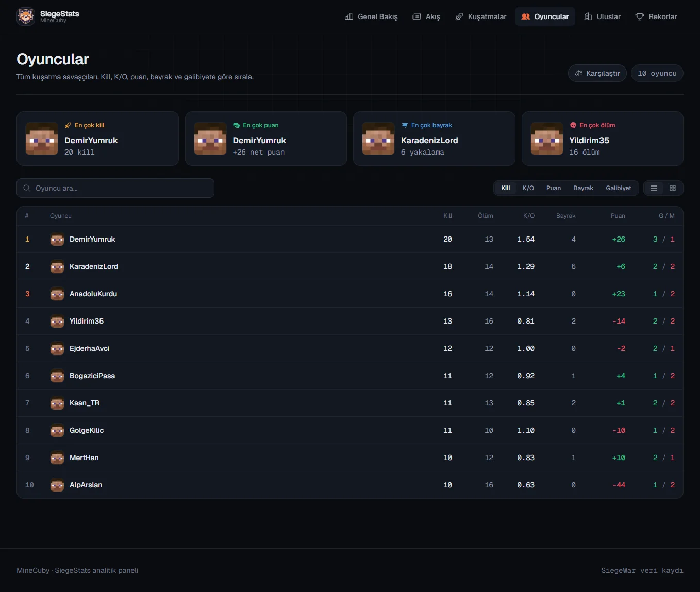Click EjderhaAvci's avatar icon
Image resolution: width=700 pixels, height=592 pixels.
coord(57,348)
